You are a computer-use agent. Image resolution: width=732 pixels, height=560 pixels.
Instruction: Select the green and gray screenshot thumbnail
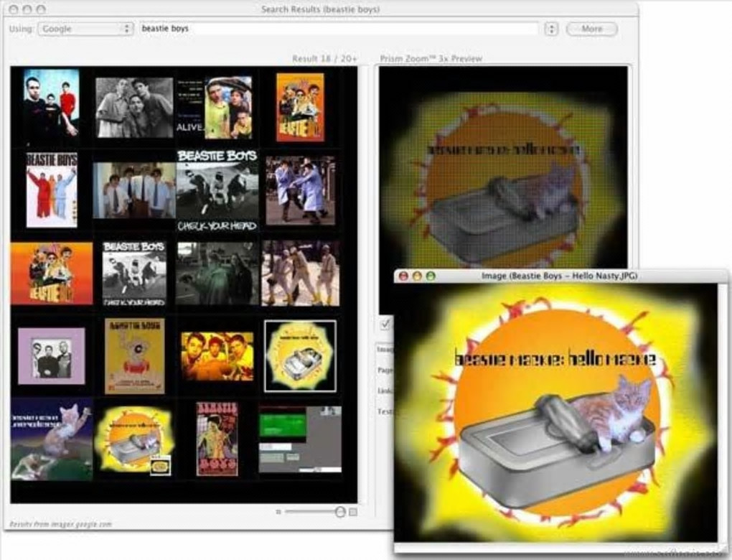tap(300, 439)
